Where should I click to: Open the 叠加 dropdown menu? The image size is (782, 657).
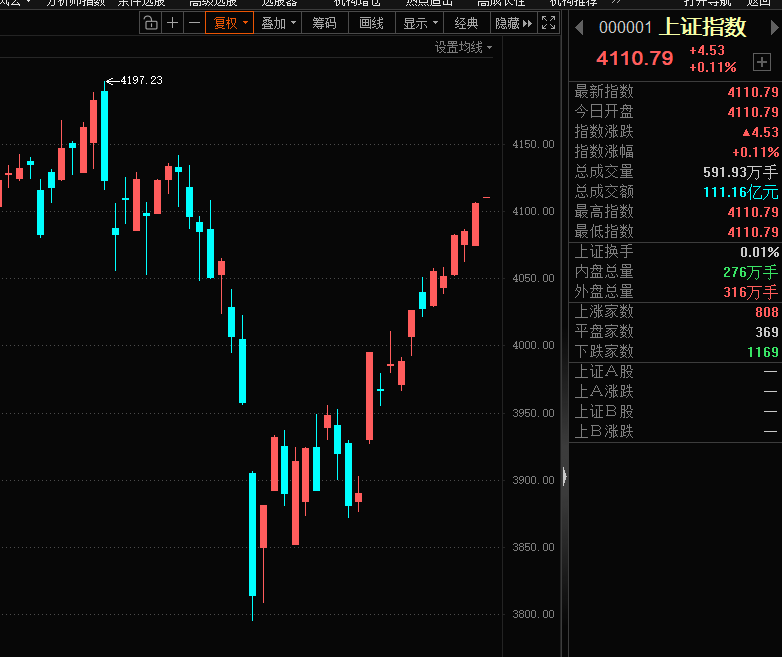point(278,23)
